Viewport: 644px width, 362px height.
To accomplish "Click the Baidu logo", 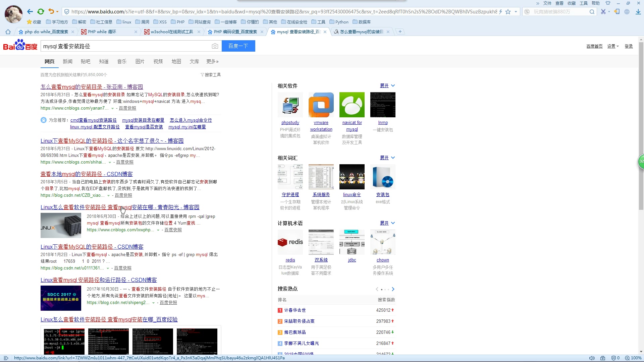I will click(20, 45).
